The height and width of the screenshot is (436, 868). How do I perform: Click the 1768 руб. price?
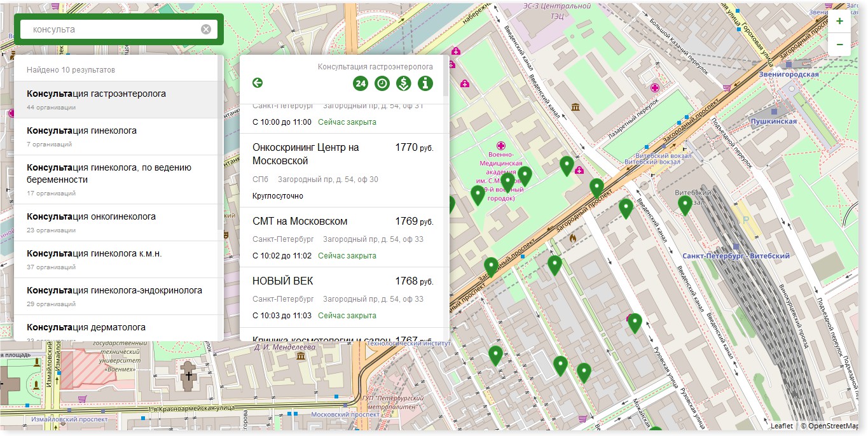pyautogui.click(x=414, y=281)
